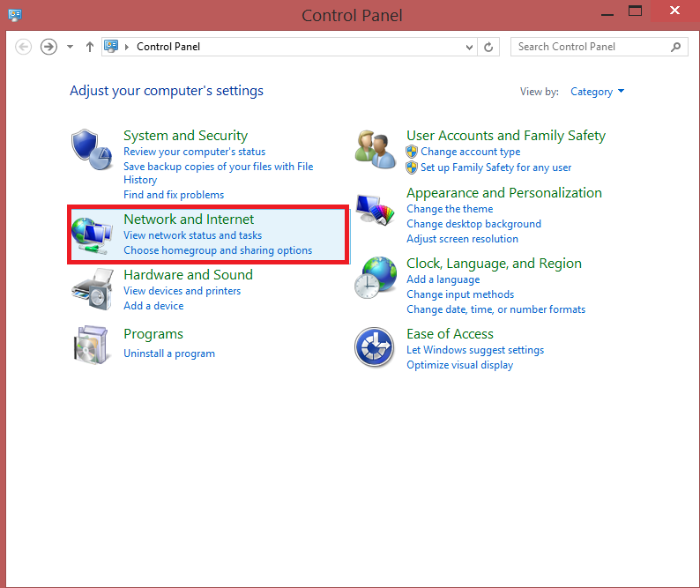Image resolution: width=700 pixels, height=588 pixels.
Task: Click the Appearance and Personalization monitor icon
Action: tap(376, 209)
